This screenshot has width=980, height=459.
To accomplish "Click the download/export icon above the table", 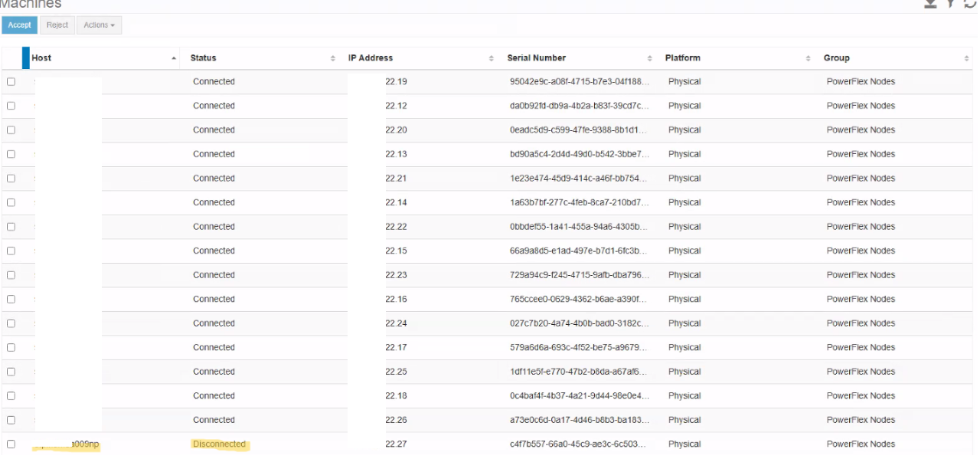I will 930,4.
